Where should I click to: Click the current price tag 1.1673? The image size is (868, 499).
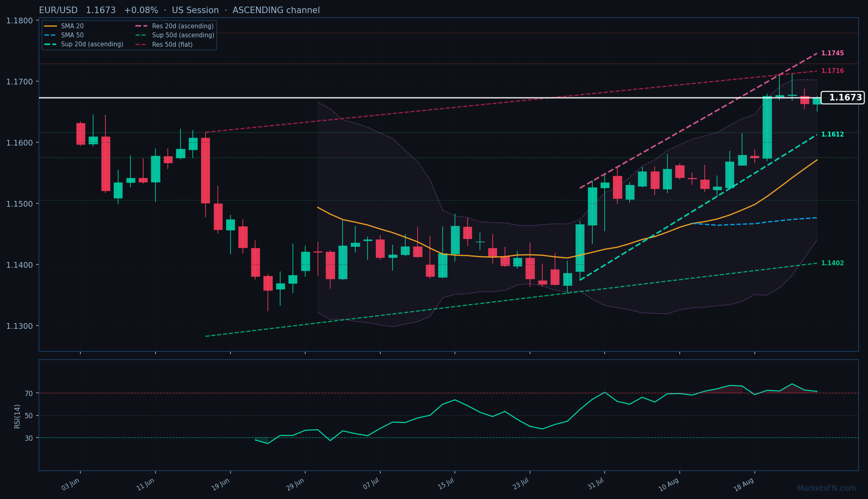(843, 98)
